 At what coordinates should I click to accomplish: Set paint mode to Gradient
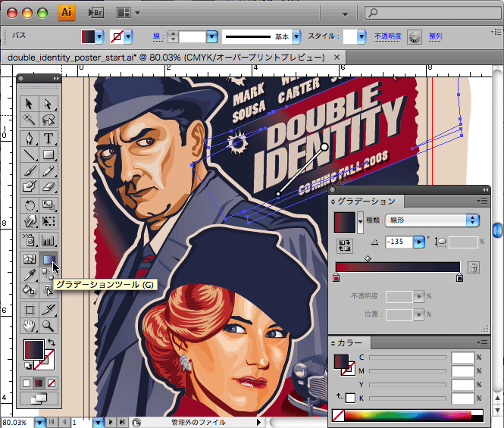[39, 383]
